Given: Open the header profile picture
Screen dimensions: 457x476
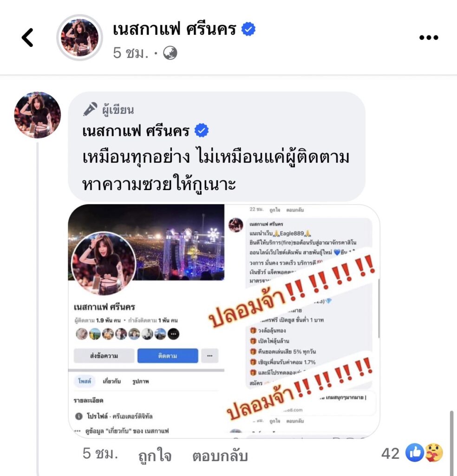Looking at the screenshot, I should (x=80, y=38).
